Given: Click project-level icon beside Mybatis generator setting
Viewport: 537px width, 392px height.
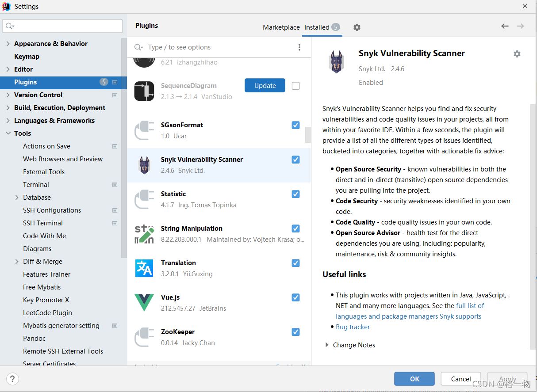Looking at the screenshot, I should pyautogui.click(x=115, y=326).
